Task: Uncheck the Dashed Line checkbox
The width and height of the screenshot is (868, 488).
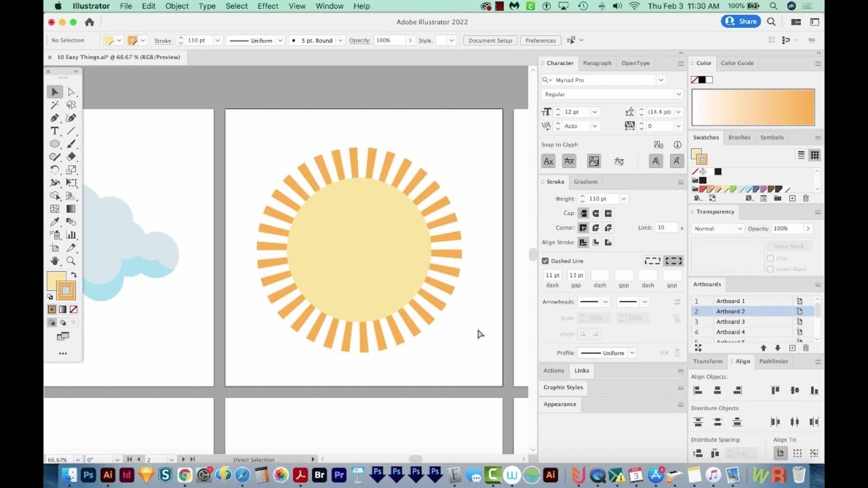Action: 545,261
